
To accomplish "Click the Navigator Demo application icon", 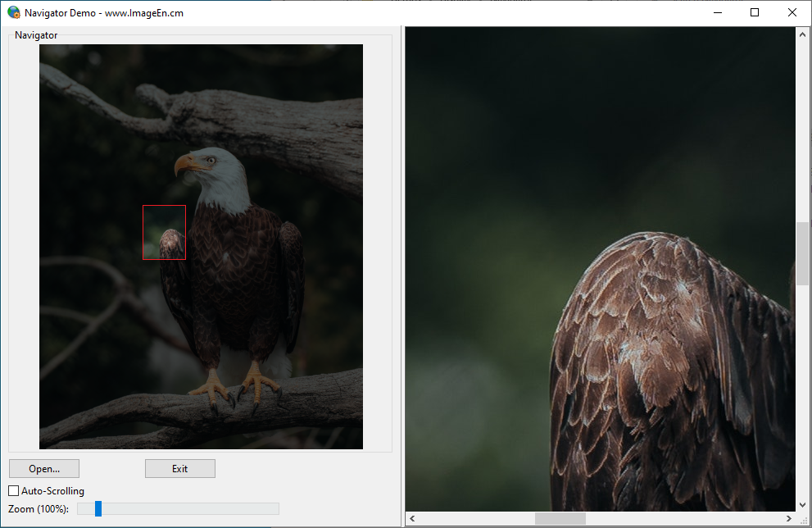I will 14,12.
